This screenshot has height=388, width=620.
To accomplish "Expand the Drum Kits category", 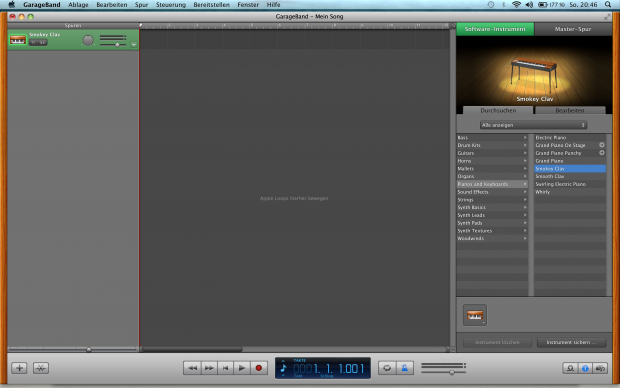I will click(x=492, y=145).
